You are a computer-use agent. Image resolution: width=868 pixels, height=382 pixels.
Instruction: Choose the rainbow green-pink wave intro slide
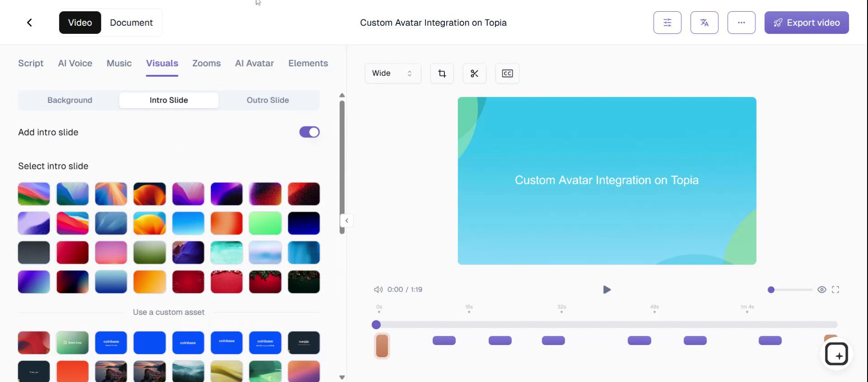click(x=34, y=194)
